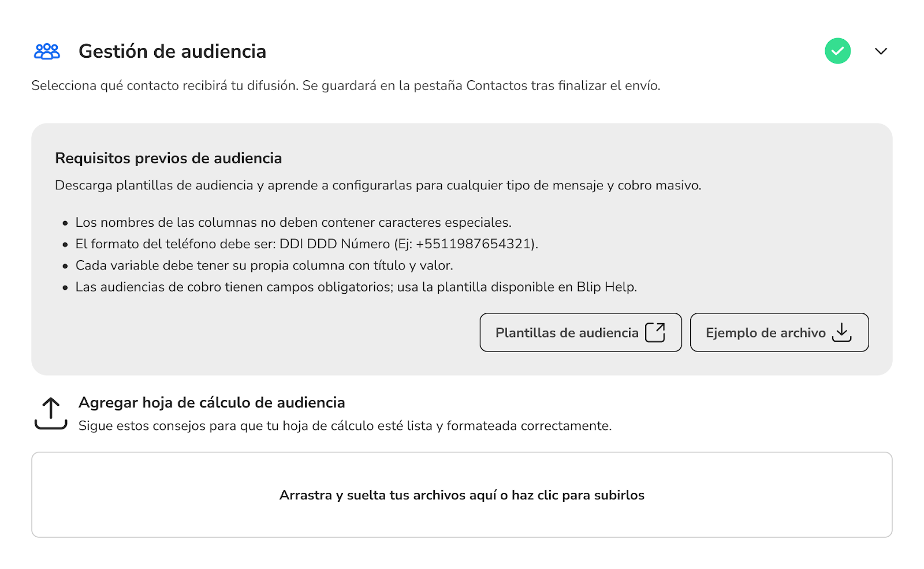
Task: Click the Sigue estos consejos helper text
Action: pyautogui.click(x=345, y=426)
